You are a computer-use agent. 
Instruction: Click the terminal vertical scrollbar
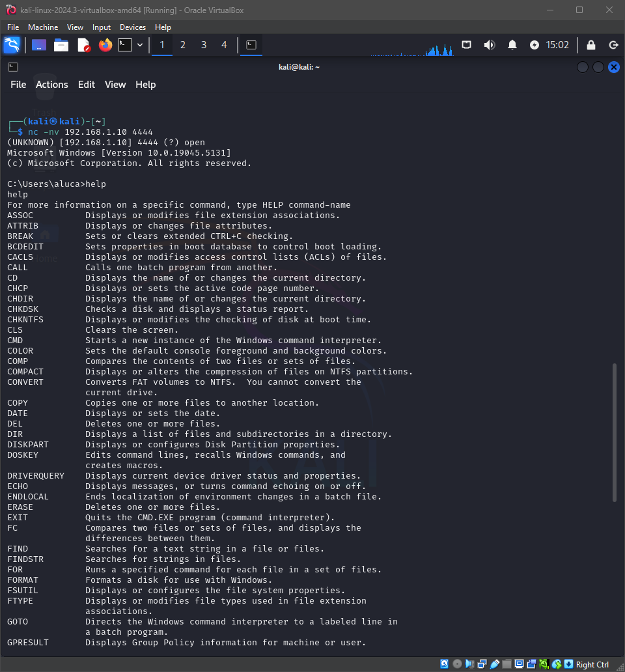pyautogui.click(x=615, y=432)
